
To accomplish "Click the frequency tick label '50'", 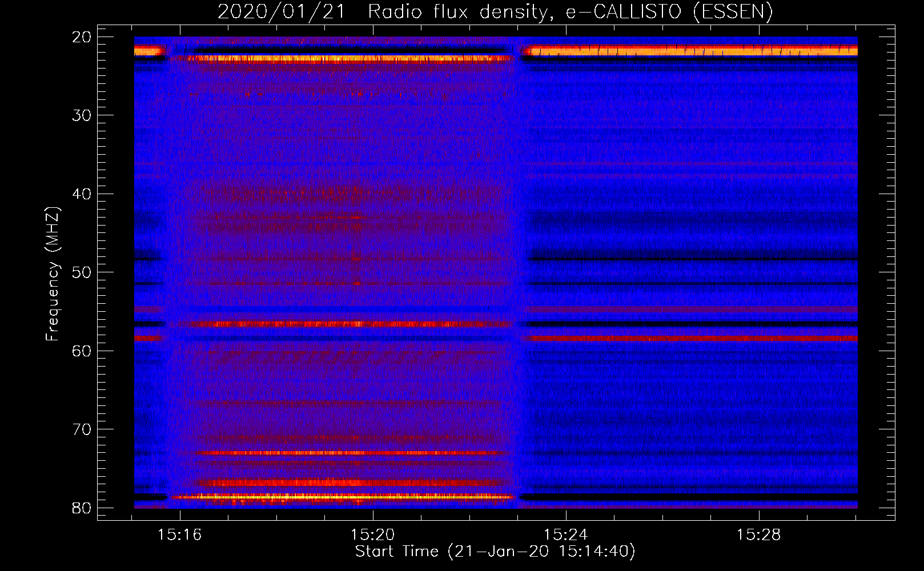I will click(x=82, y=272).
